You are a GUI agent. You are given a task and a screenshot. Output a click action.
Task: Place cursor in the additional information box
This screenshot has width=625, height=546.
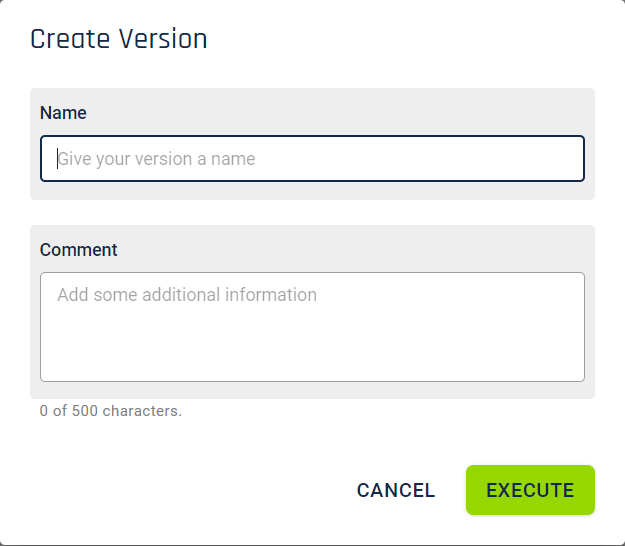(312, 327)
